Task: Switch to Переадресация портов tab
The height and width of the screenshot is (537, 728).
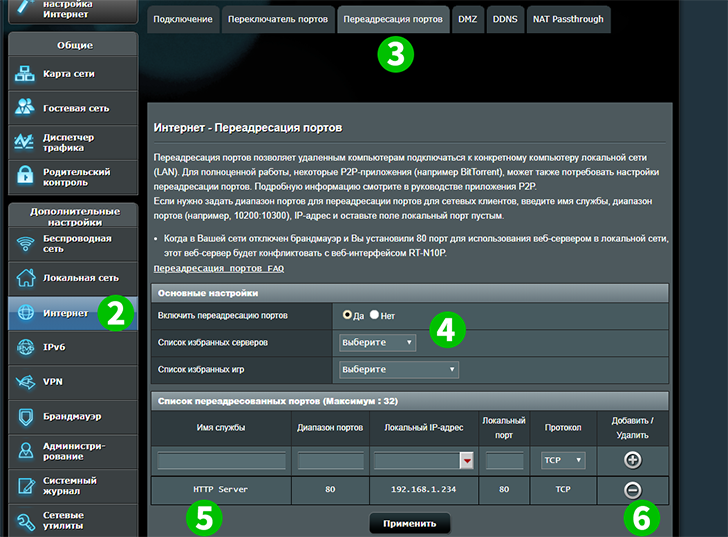Action: click(393, 19)
